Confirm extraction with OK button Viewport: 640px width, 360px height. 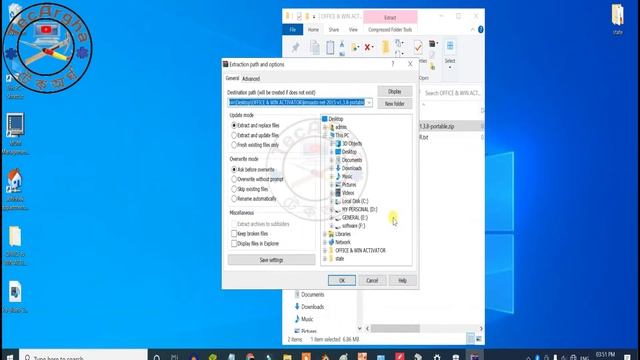coord(342,280)
